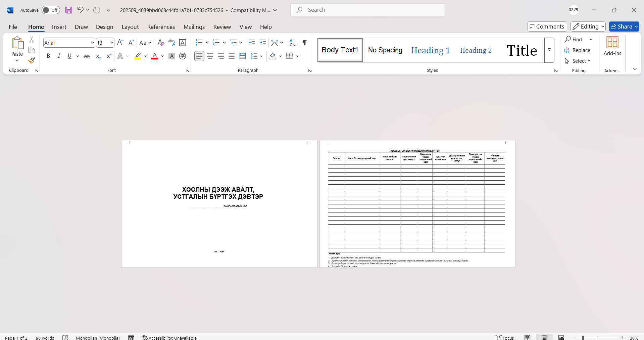Image resolution: width=644 pixels, height=340 pixels.
Task: Apply the Heading 1 style
Action: [430, 50]
